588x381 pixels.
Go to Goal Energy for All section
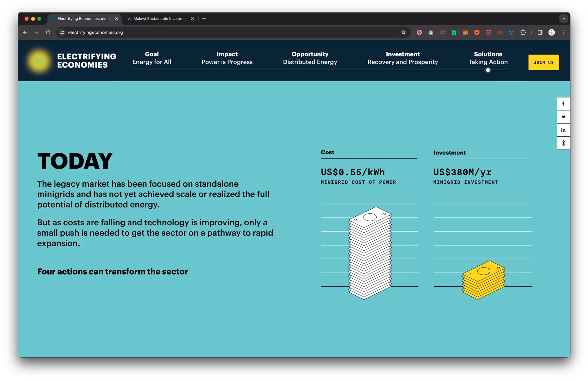[152, 58]
